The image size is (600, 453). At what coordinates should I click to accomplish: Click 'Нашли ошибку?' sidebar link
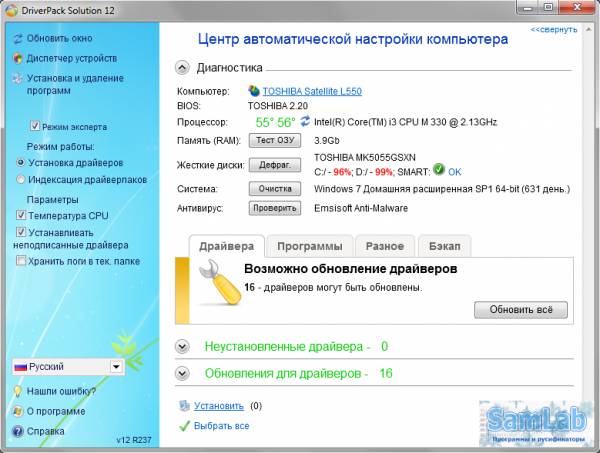tap(61, 391)
